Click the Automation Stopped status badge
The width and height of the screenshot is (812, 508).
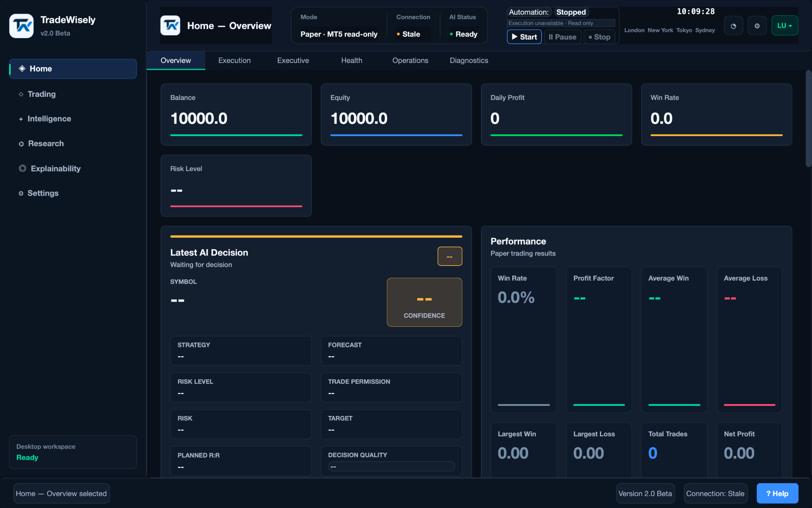pyautogui.click(x=571, y=12)
